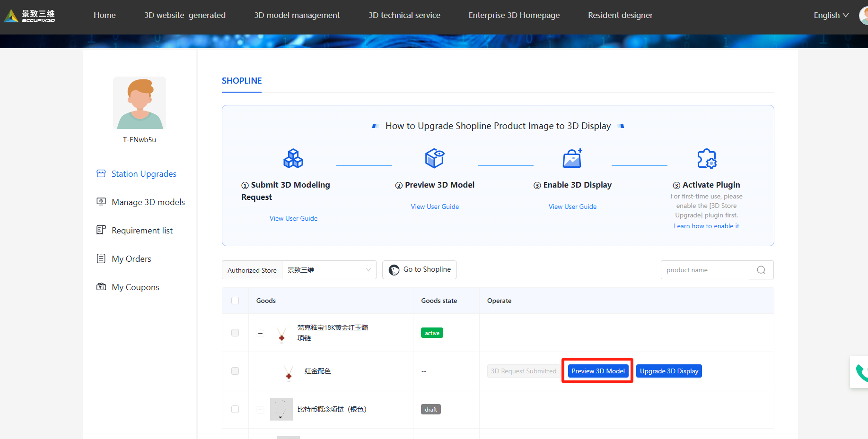The image size is (868, 439).
Task: Select the SHOPLINE tab
Action: click(242, 81)
